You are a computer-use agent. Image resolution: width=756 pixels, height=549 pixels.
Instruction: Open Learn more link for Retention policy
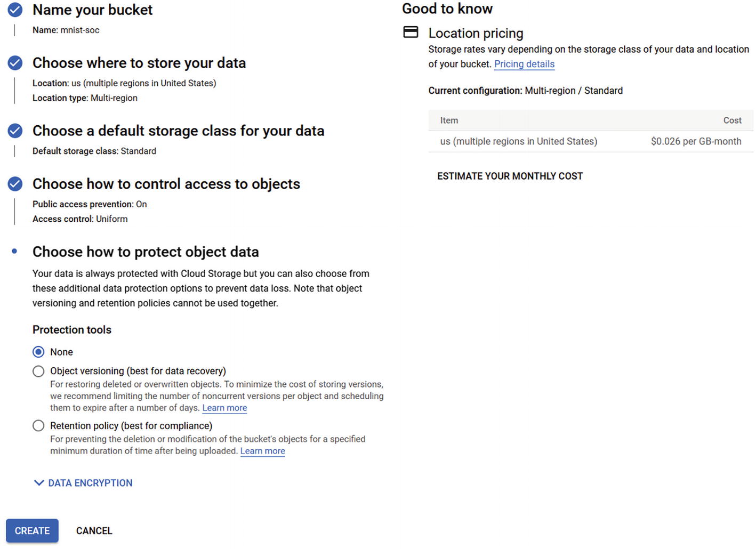point(262,451)
